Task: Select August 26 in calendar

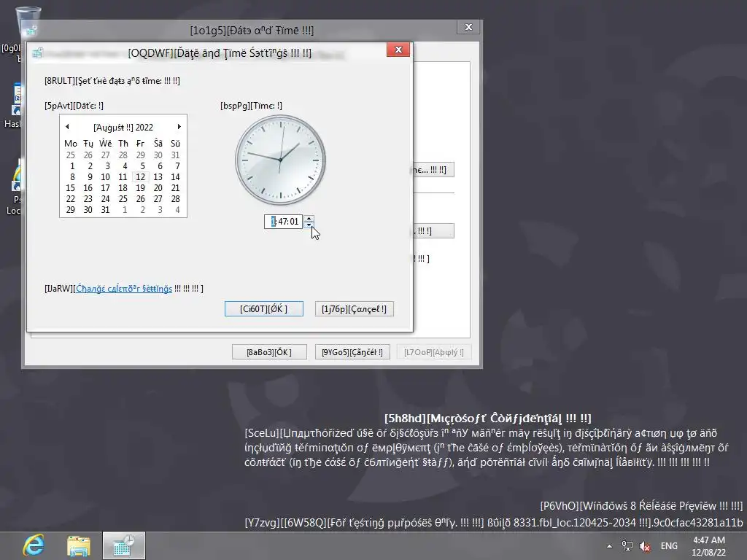Action: (141, 199)
